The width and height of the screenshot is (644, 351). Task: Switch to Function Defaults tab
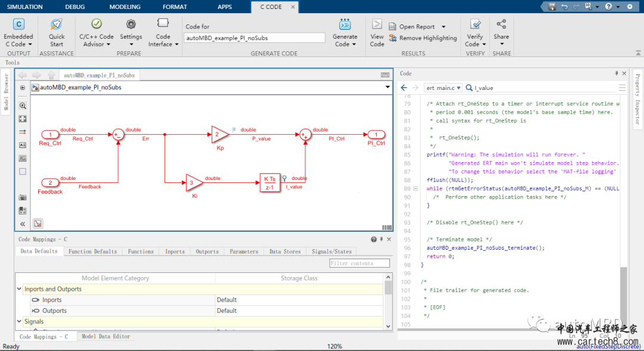(x=92, y=251)
